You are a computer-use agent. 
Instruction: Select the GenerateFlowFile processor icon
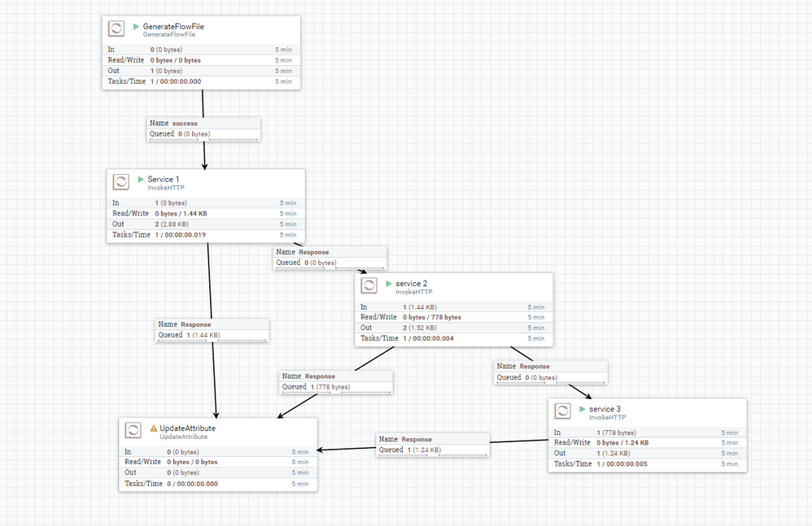(116, 27)
